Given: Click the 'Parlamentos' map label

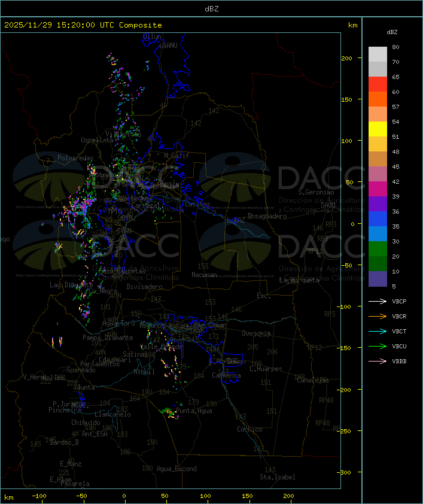Looking at the screenshot, I should point(100,364).
